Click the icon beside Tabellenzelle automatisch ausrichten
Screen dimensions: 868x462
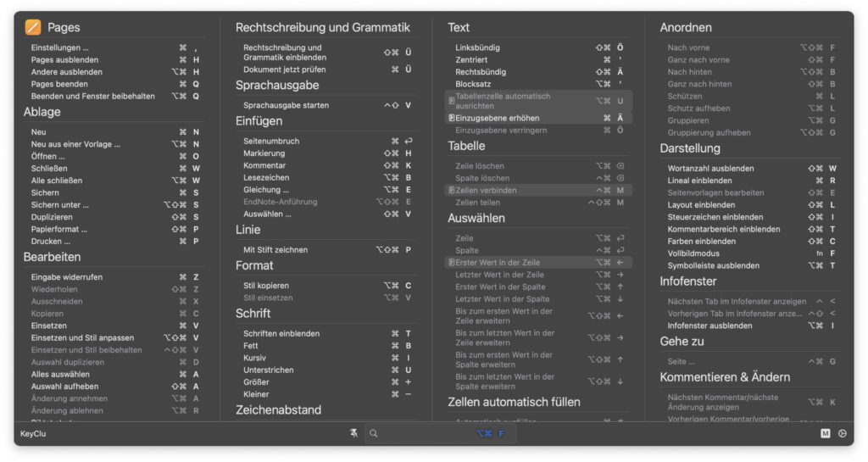point(451,101)
